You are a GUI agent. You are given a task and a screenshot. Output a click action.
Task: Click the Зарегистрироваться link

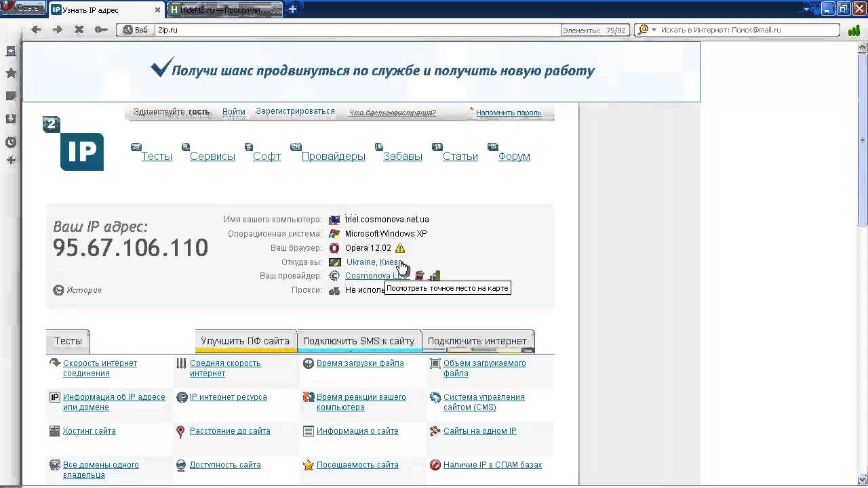coord(295,111)
